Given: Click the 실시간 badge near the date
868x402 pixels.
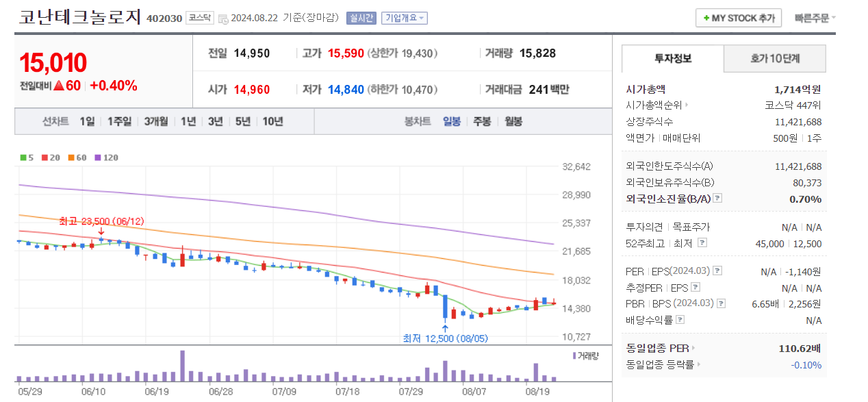Looking at the screenshot, I should pos(361,18).
